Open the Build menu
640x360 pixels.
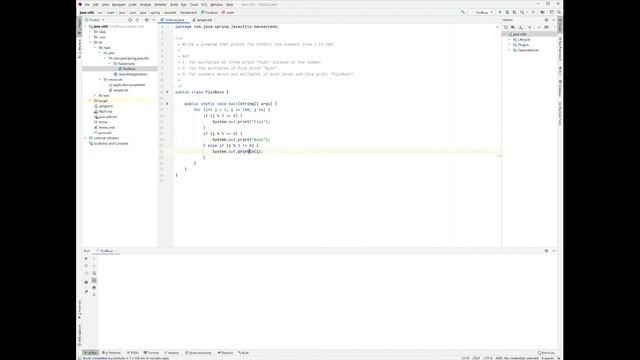(174, 4)
